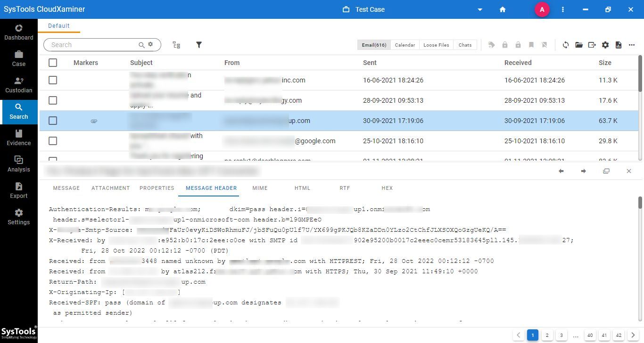Viewport: 644px width, 343px height.
Task: Toggle the tree/folder hierarchy view icon
Action: 176,45
